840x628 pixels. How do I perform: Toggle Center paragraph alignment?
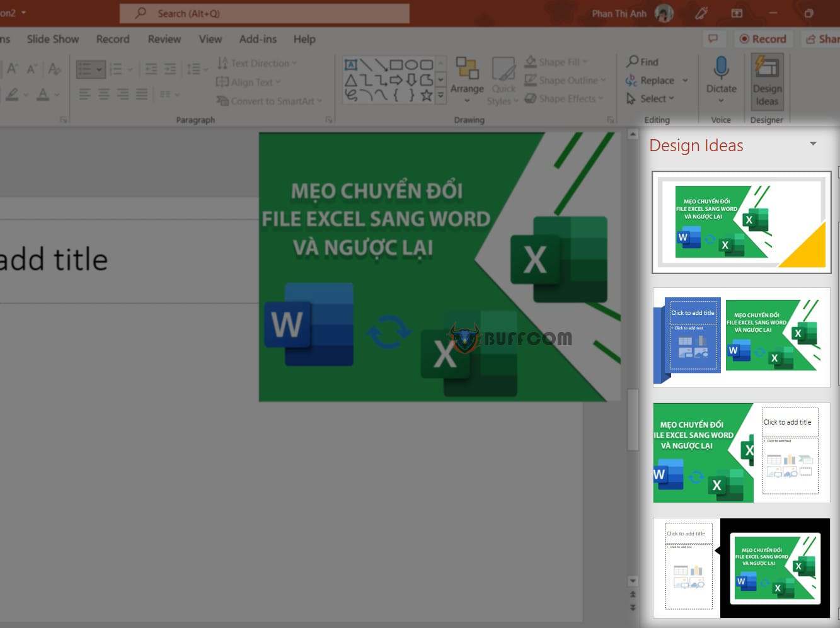click(104, 94)
